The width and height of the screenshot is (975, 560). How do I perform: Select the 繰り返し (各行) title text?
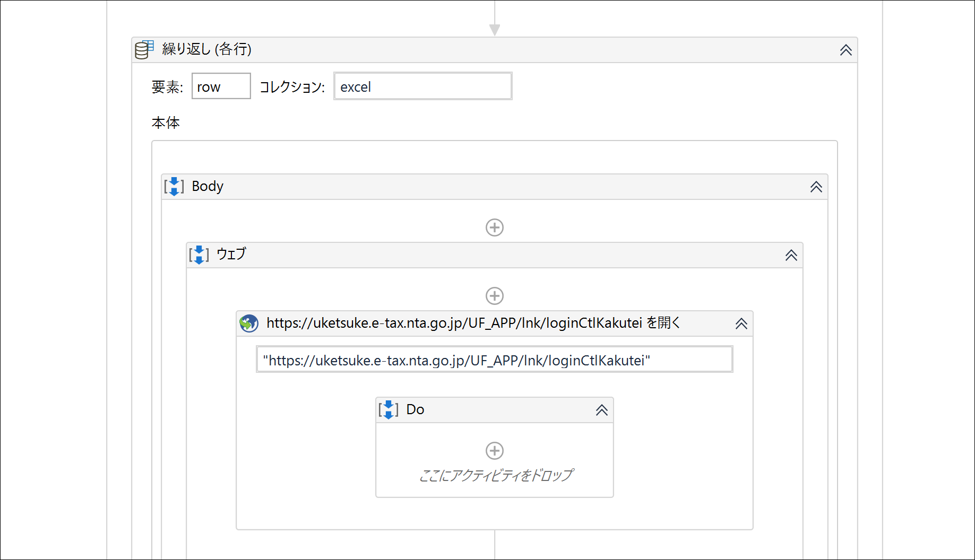click(207, 49)
